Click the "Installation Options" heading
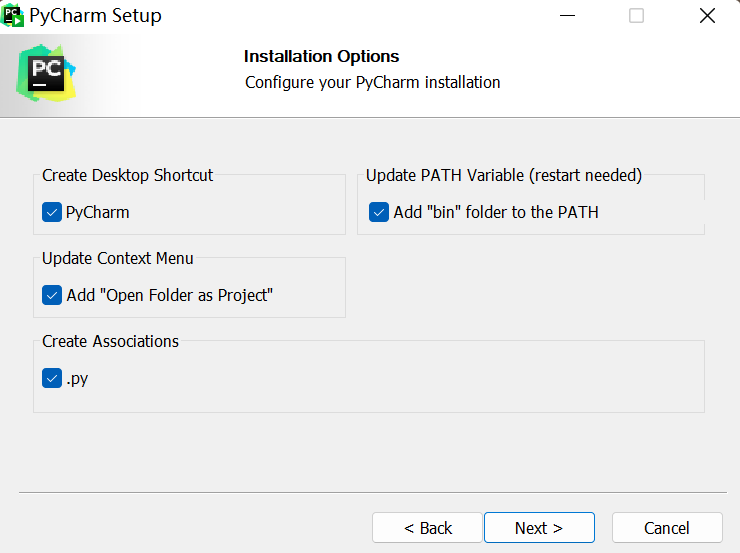This screenshot has height=553, width=740. coord(321,56)
